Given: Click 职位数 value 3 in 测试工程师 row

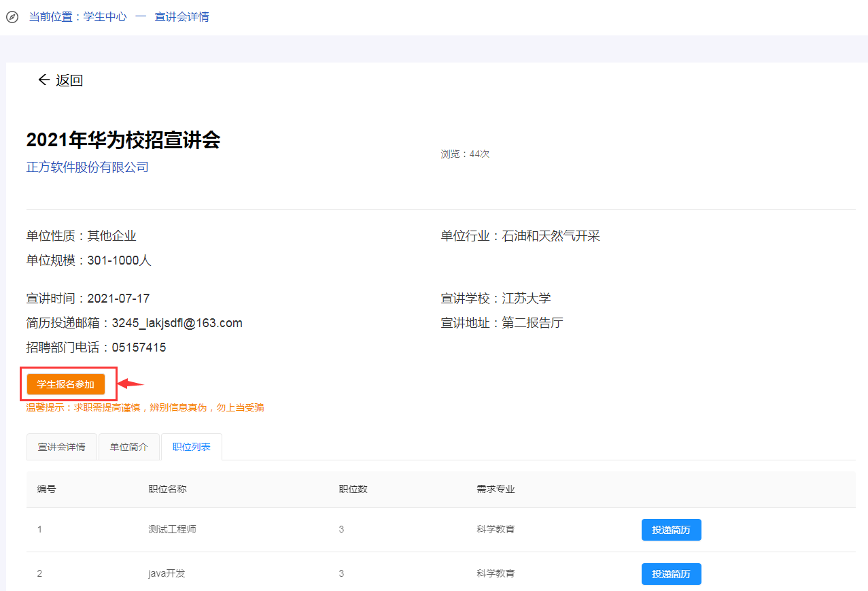Looking at the screenshot, I should pyautogui.click(x=341, y=529).
